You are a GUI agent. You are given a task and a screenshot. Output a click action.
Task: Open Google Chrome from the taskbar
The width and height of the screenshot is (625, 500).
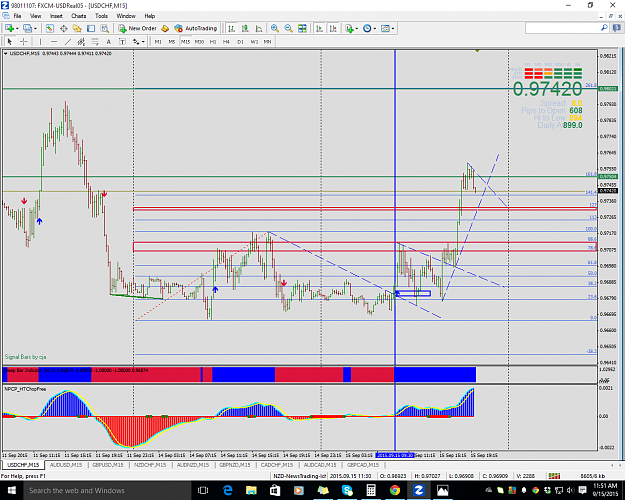coord(395,490)
